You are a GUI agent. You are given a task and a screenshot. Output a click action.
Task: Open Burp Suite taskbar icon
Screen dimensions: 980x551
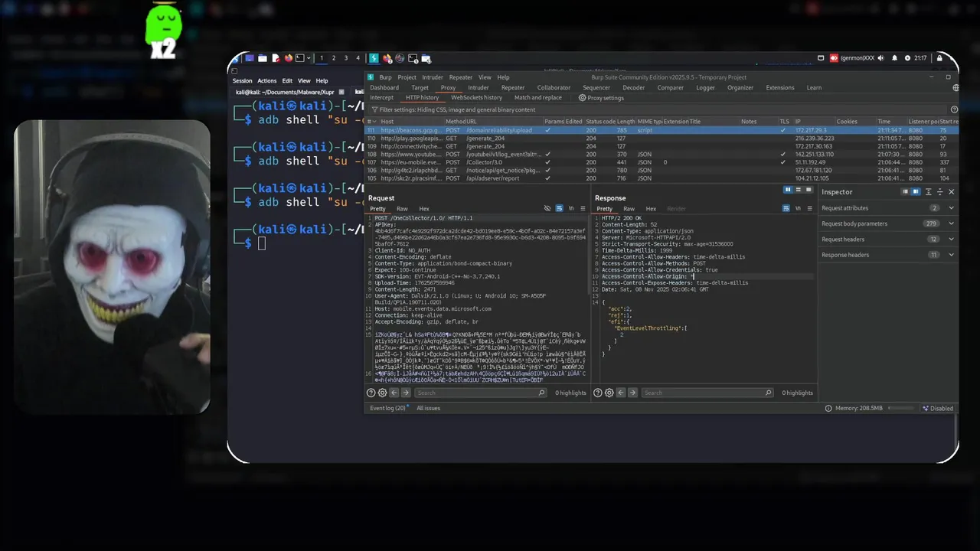374,58
